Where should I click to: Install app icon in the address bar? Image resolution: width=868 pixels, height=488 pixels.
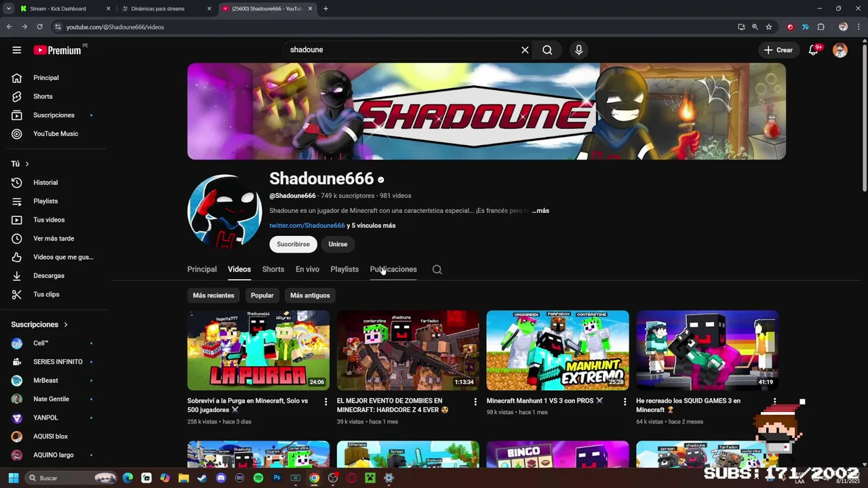[741, 27]
